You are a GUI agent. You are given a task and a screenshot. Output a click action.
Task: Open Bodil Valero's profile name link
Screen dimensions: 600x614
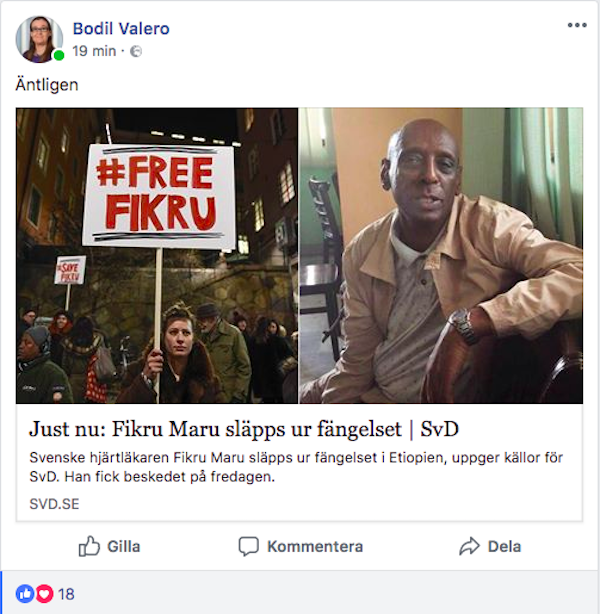[x=121, y=29]
